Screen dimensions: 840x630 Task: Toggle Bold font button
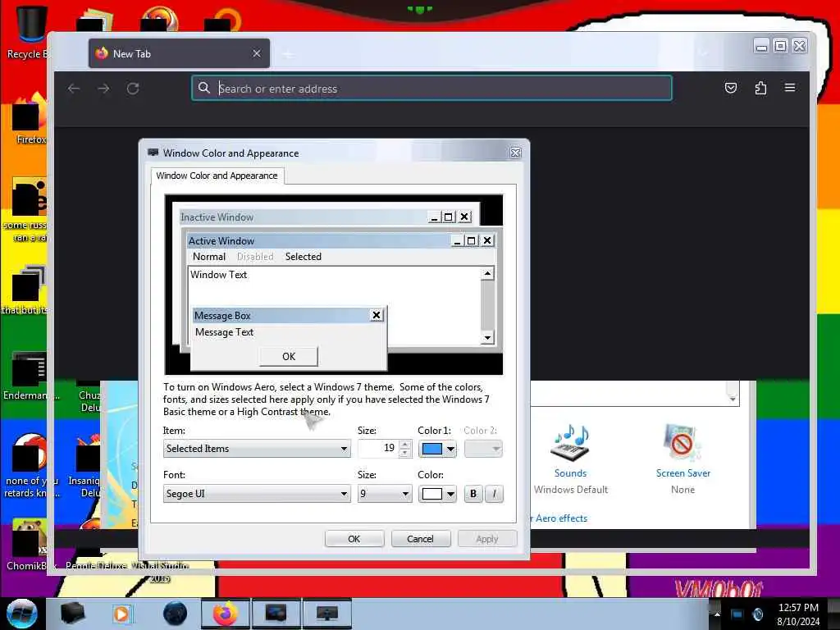point(473,493)
